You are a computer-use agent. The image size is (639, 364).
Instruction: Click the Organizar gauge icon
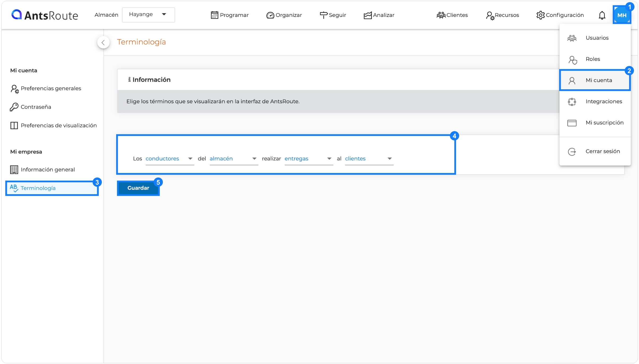(270, 15)
